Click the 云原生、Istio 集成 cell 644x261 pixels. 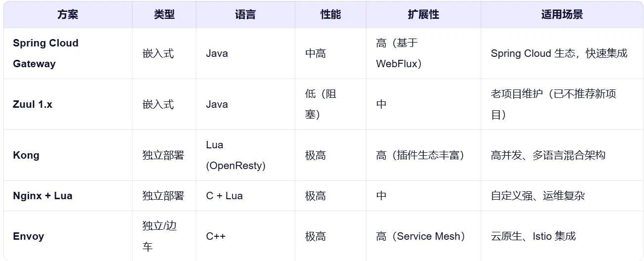coord(533,236)
